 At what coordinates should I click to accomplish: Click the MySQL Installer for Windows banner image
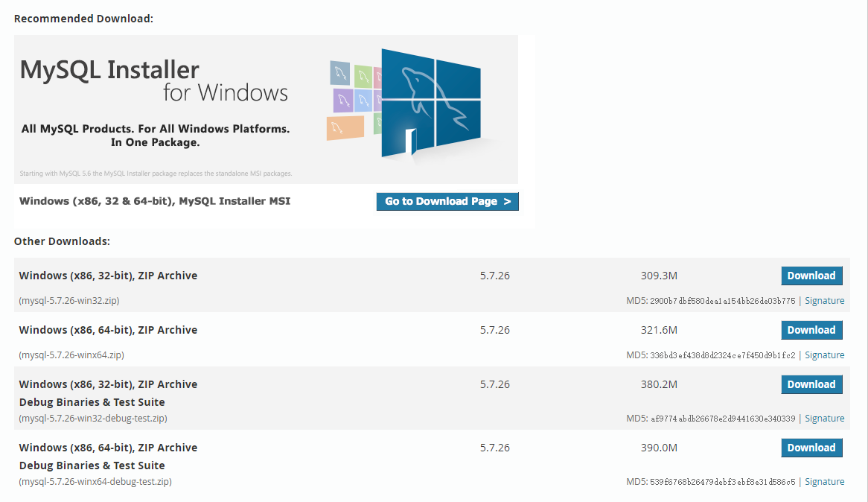point(266,109)
